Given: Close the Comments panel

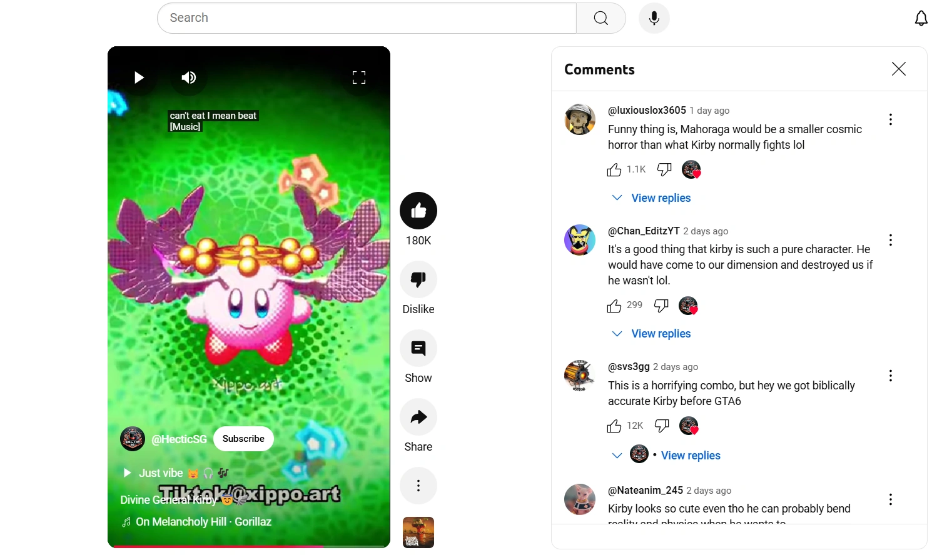Looking at the screenshot, I should coord(899,69).
